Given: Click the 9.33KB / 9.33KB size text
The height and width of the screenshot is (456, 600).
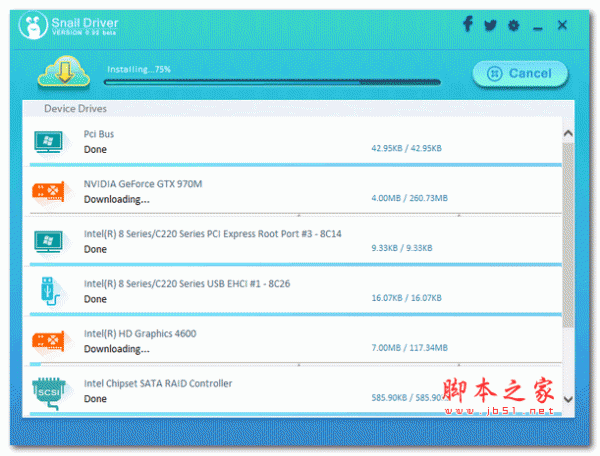Looking at the screenshot, I should 402,248.
